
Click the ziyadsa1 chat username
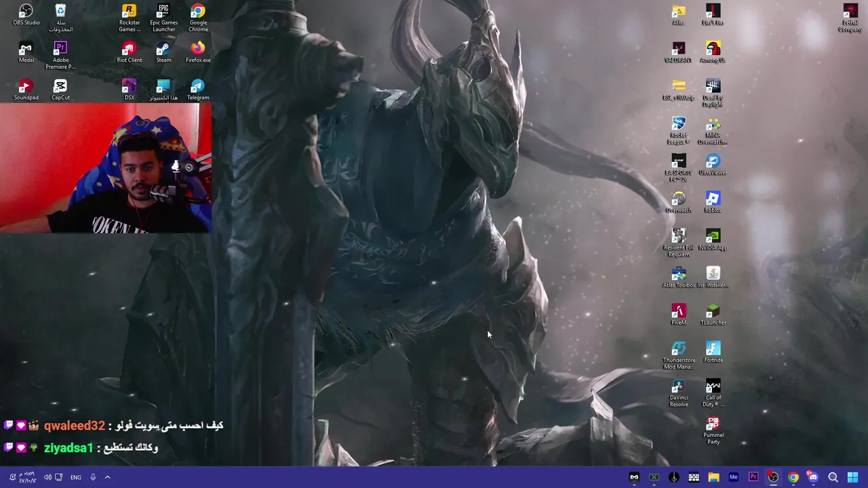tap(68, 447)
